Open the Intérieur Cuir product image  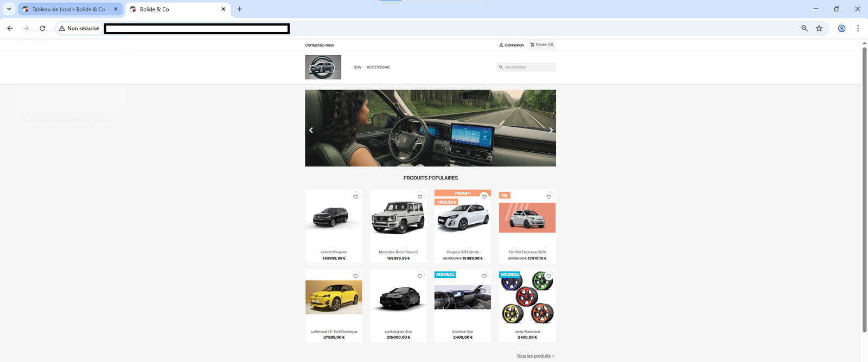click(463, 297)
